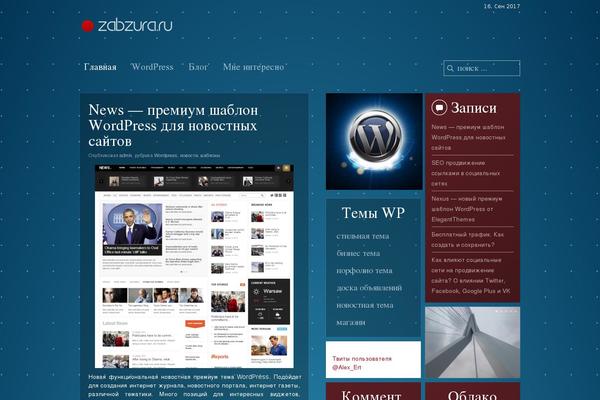Focus the поиск search field
The width and height of the screenshot is (600, 400).
coord(482,68)
